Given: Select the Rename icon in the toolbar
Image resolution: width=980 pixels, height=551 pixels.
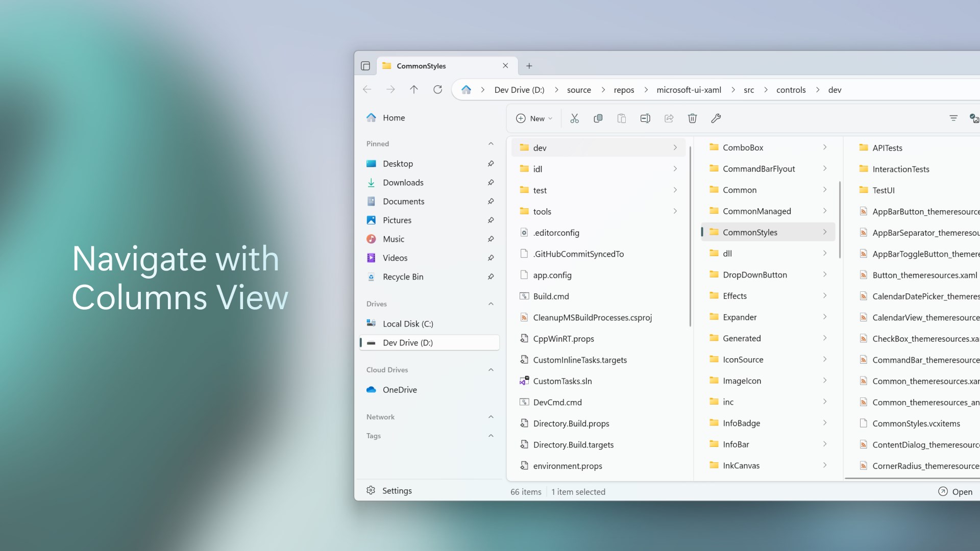Looking at the screenshot, I should [645, 118].
